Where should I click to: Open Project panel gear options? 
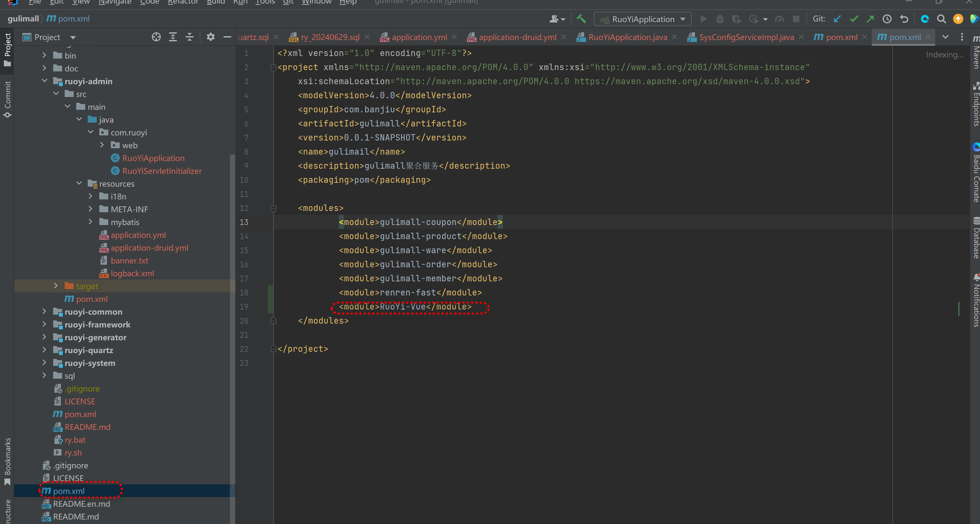tap(210, 37)
